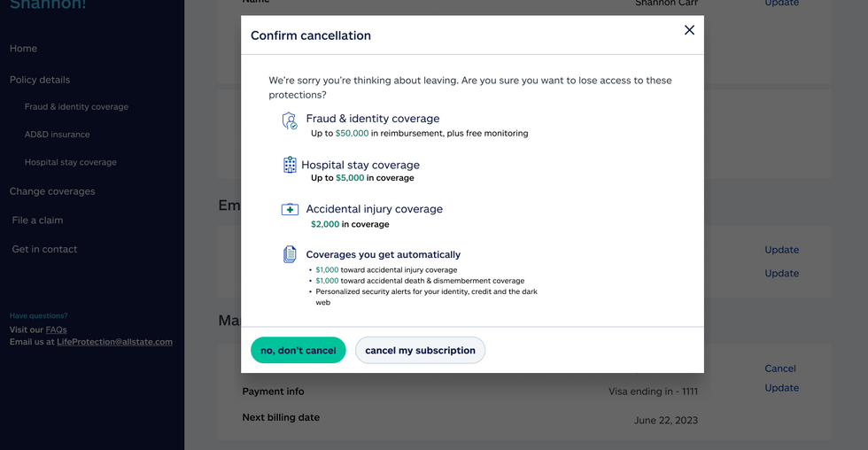The width and height of the screenshot is (868, 450).
Task: Click the hospital building icon
Action: click(x=290, y=165)
